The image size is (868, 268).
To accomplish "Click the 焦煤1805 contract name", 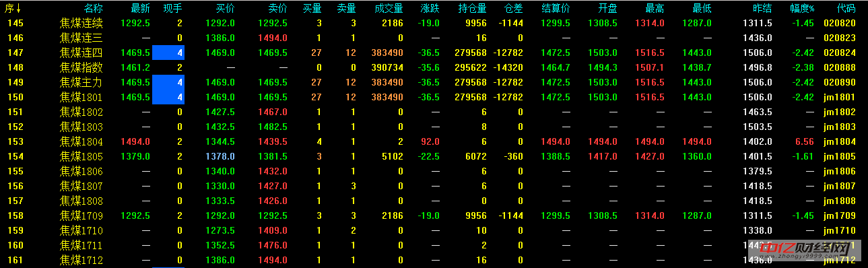I will [x=81, y=156].
